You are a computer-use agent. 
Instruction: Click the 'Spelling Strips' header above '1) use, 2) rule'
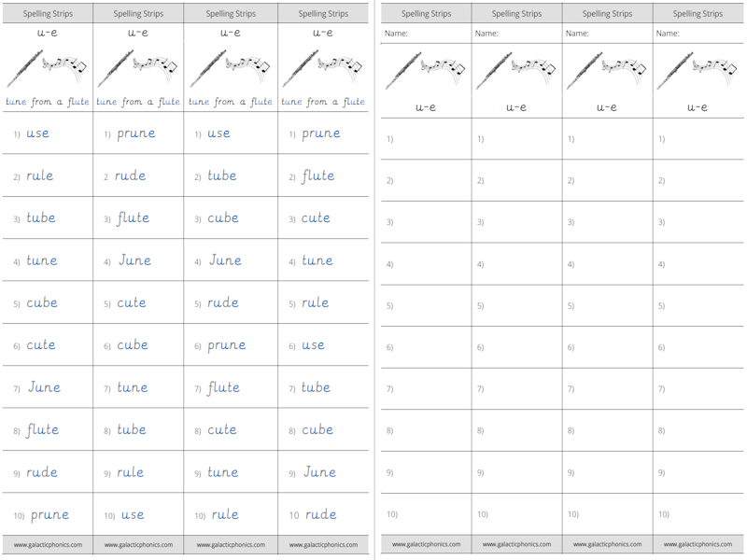pos(47,14)
